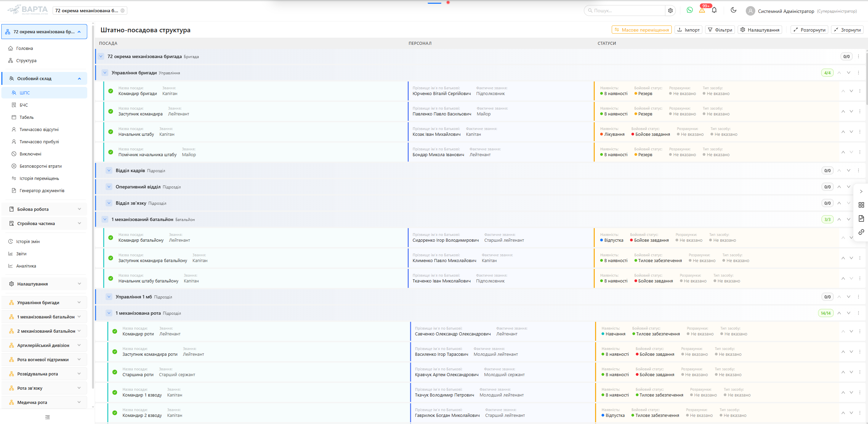The width and height of the screenshot is (868, 424).
Task: Focus the Пошук search field
Action: pos(625,11)
